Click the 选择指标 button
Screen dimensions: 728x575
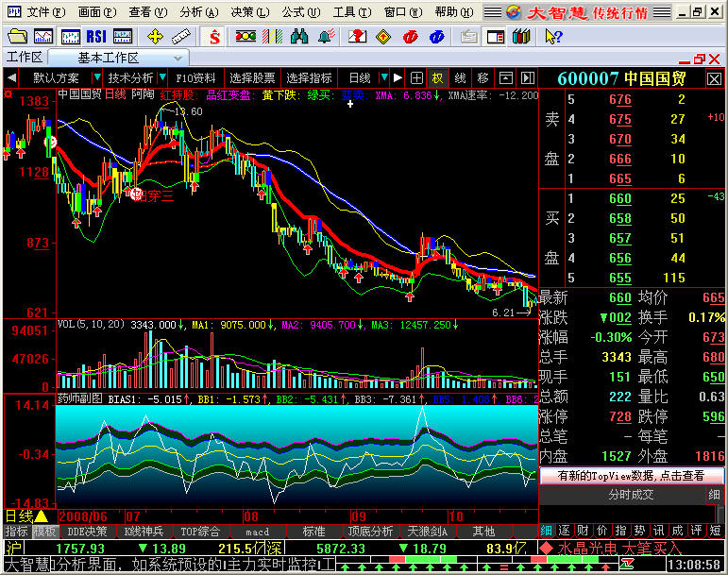click(309, 78)
